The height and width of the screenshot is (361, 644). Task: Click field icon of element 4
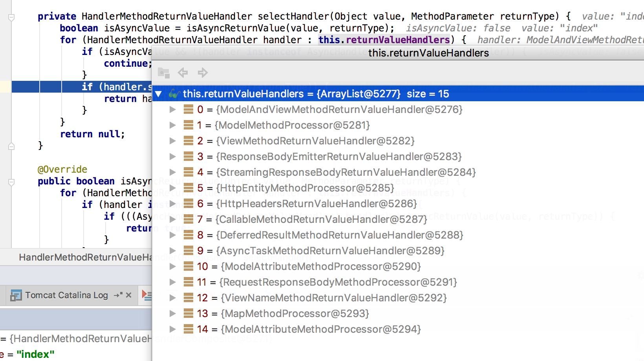[x=188, y=172]
